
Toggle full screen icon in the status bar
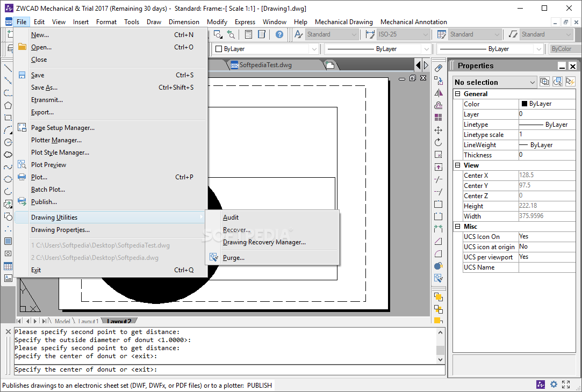(x=566, y=384)
